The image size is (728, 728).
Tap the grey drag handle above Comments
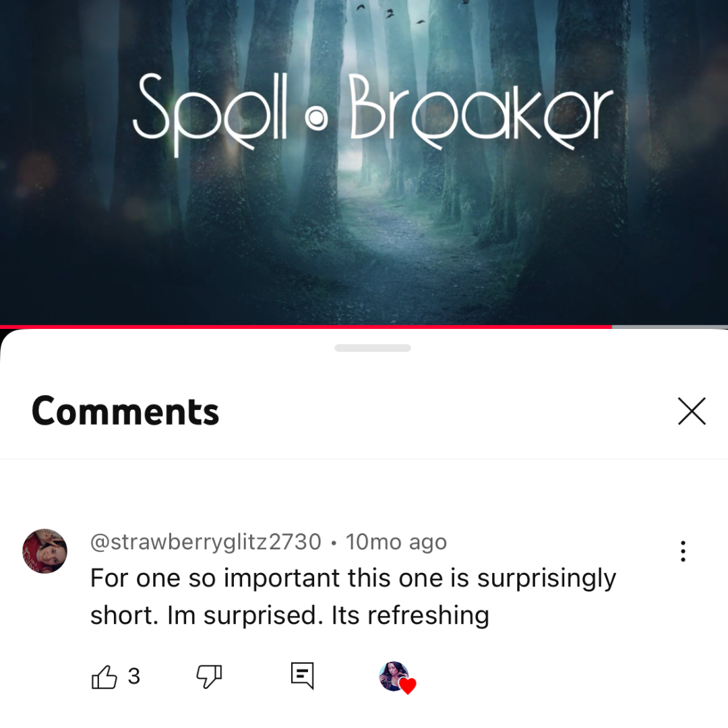tap(372, 348)
